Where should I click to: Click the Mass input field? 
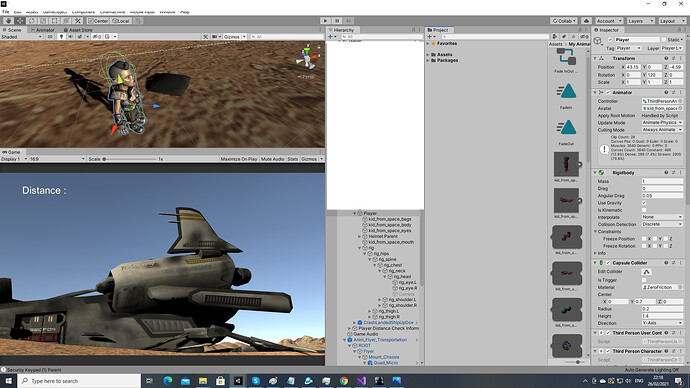pos(662,181)
